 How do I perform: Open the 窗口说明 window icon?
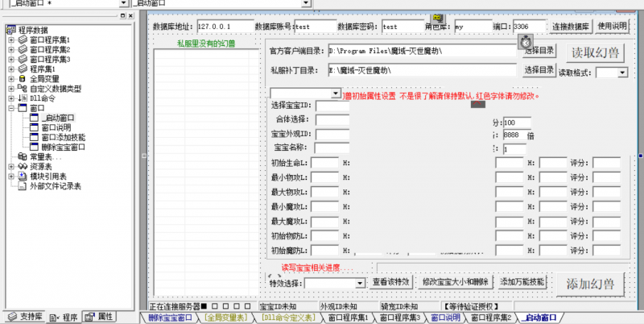point(34,127)
